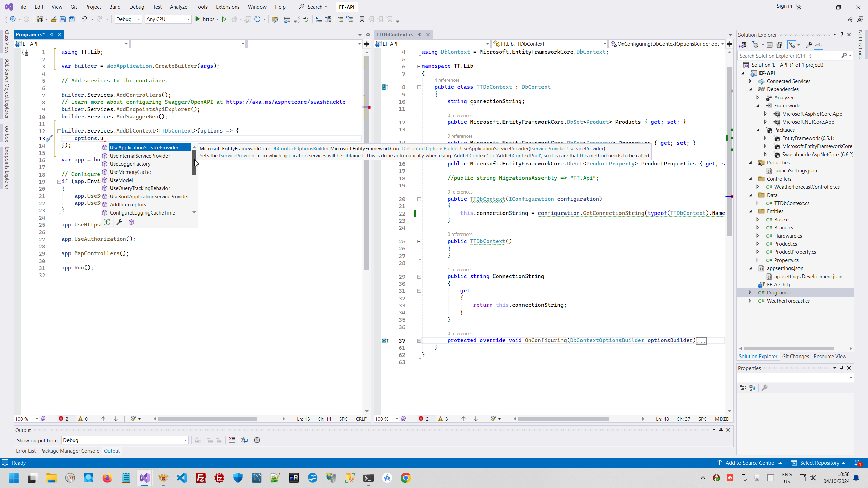
Task: Toggle a bookmark with the bookmark icon
Action: coord(362,19)
